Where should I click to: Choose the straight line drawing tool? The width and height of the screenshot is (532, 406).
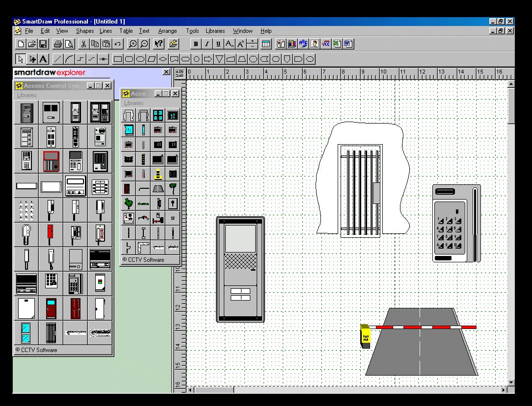pos(58,59)
